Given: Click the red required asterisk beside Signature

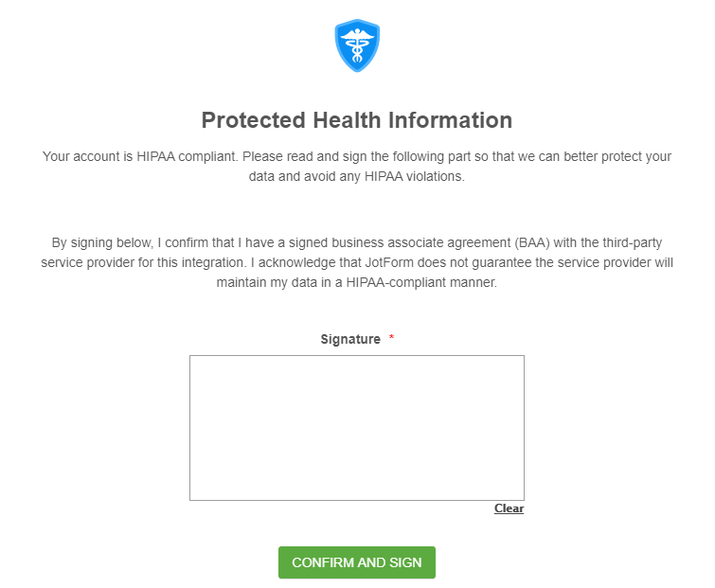Looking at the screenshot, I should [392, 339].
